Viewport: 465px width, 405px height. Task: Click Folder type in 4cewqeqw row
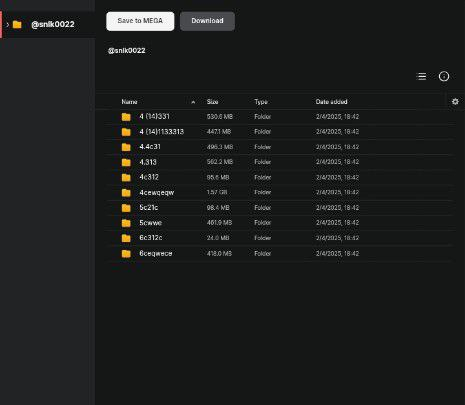coord(263,192)
